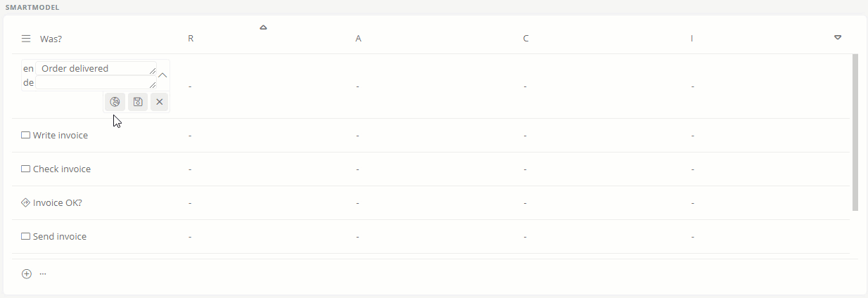The image size is (868, 298).
Task: Click the gateway diamond icon beside Invoice OK?
Action: pos(26,202)
